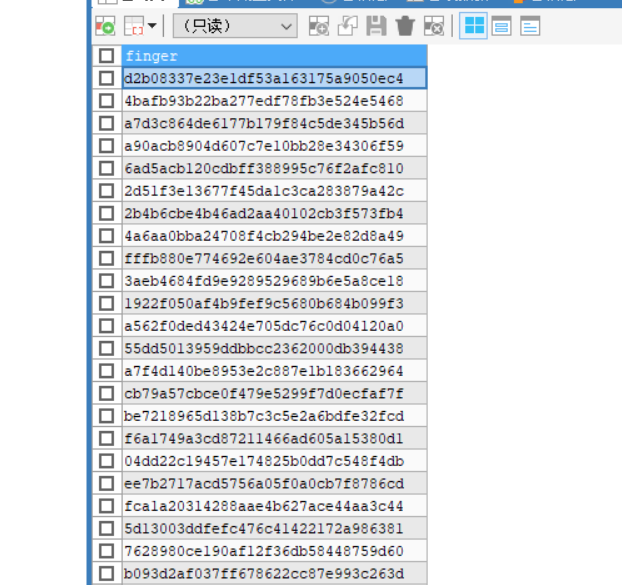Check the row 2b4b6cbe4b46ad2aa40102cb3f573fb4

[x=106, y=213]
